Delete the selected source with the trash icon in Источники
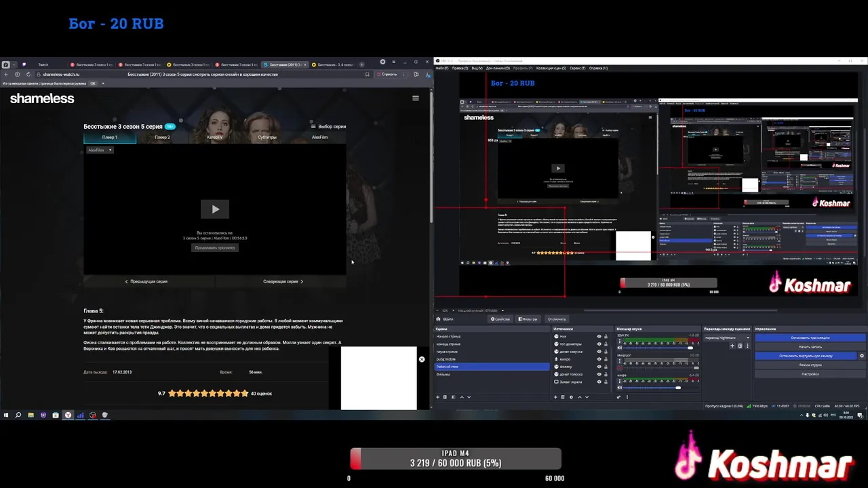The width and height of the screenshot is (868, 488). click(563, 397)
